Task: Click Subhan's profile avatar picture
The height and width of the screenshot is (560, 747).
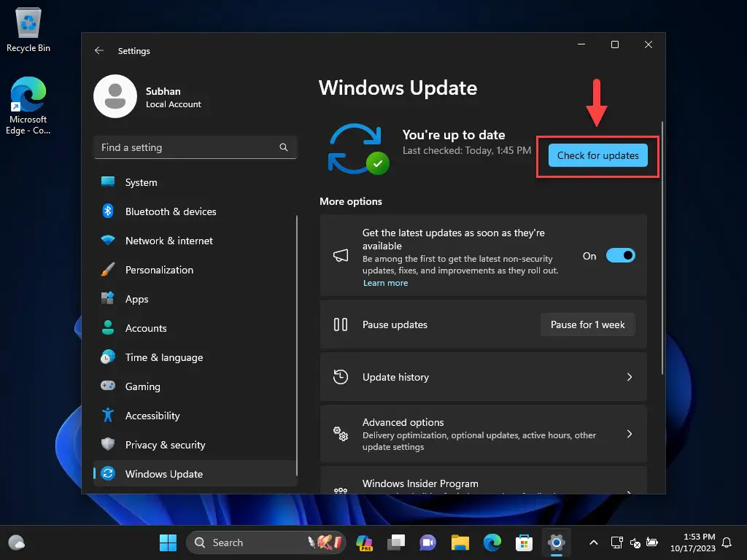Action: 115,96
